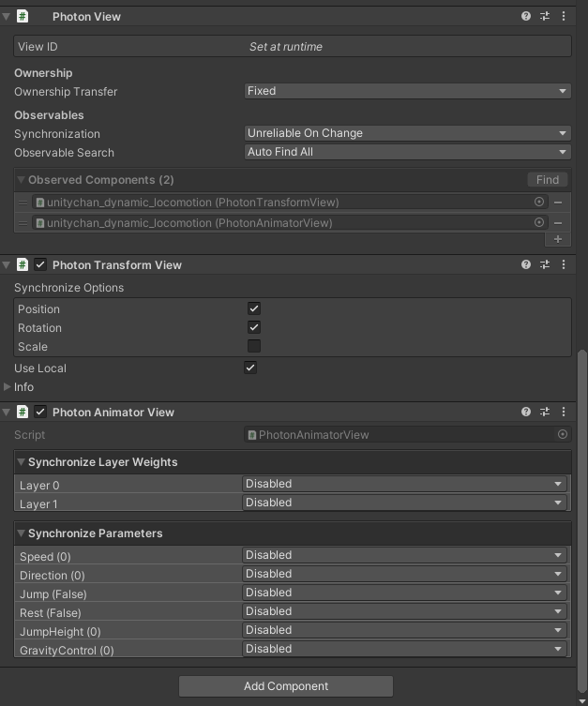The width and height of the screenshot is (588, 706).
Task: Click the 'Synchronize Options' label
Action: (x=68, y=288)
